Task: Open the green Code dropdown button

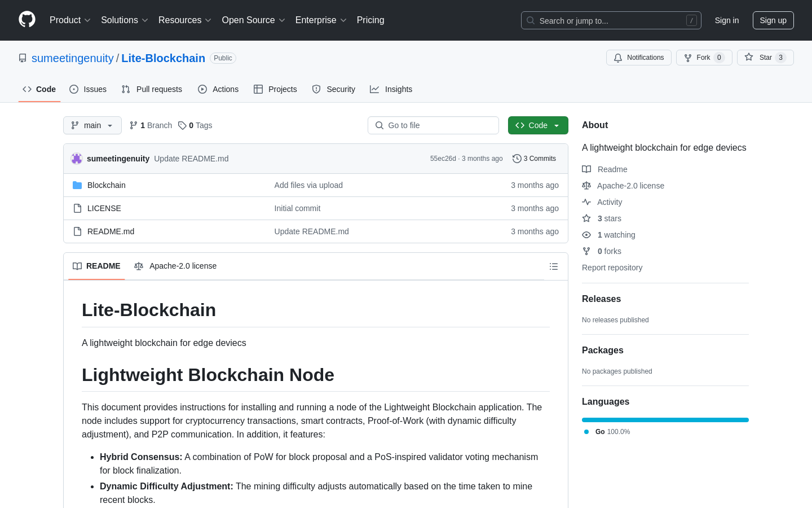Action: pos(538,125)
